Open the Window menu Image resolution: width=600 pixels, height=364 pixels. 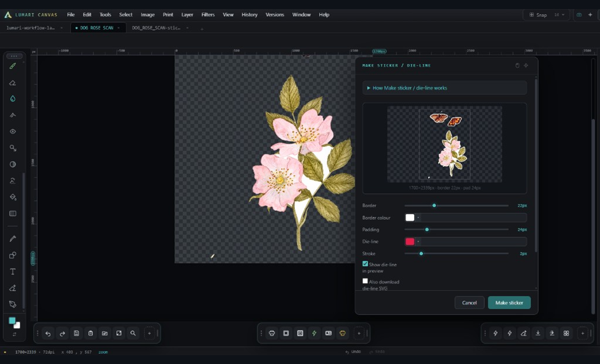(301, 15)
